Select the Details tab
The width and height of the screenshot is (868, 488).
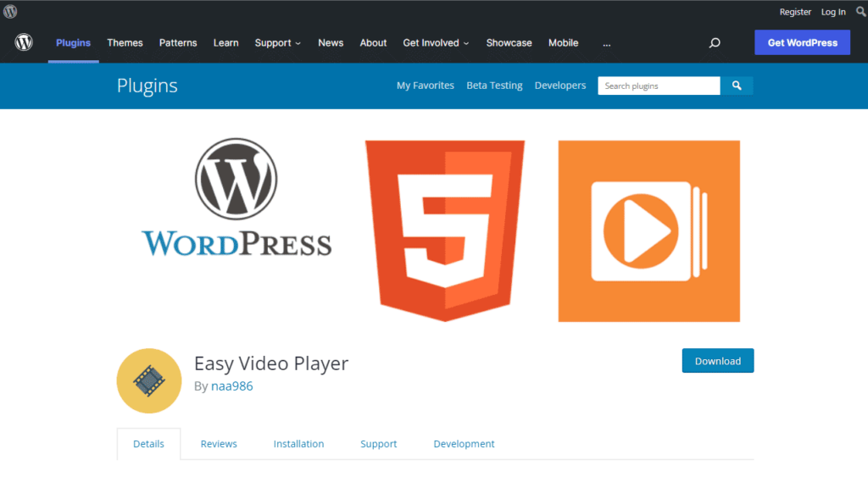coord(148,444)
